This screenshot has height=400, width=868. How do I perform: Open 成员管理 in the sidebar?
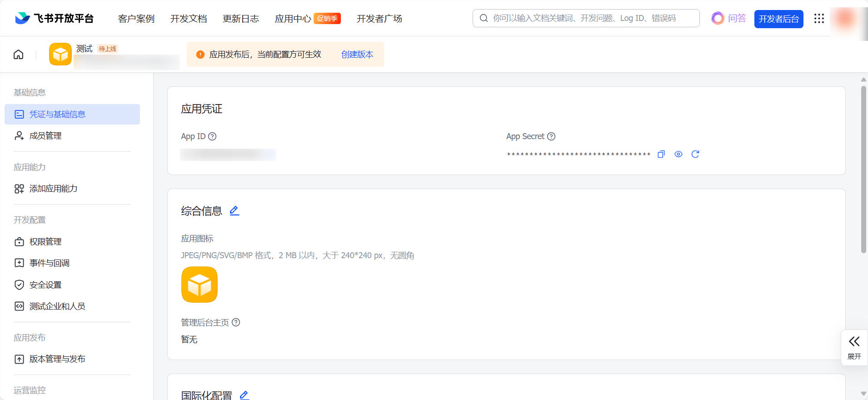coord(72,136)
